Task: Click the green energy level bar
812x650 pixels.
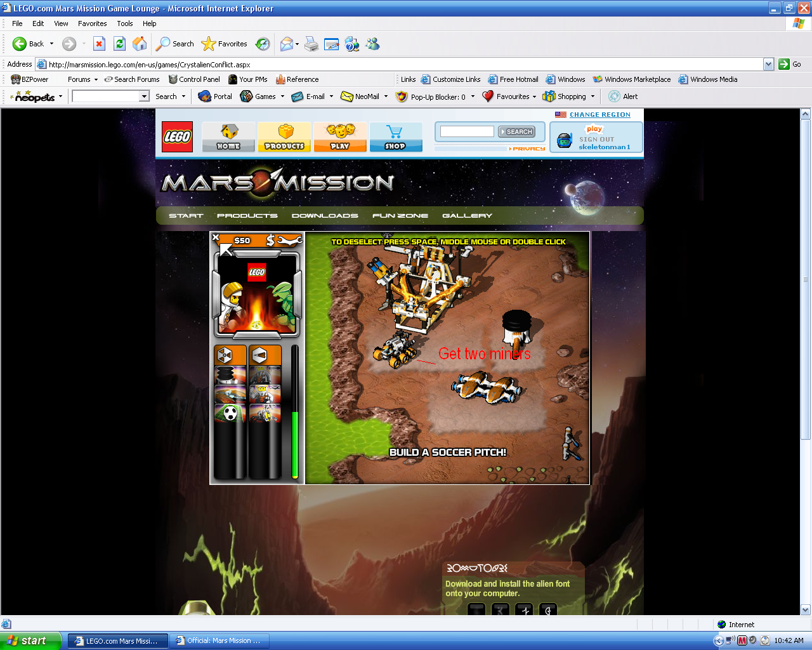Action: [x=295, y=444]
